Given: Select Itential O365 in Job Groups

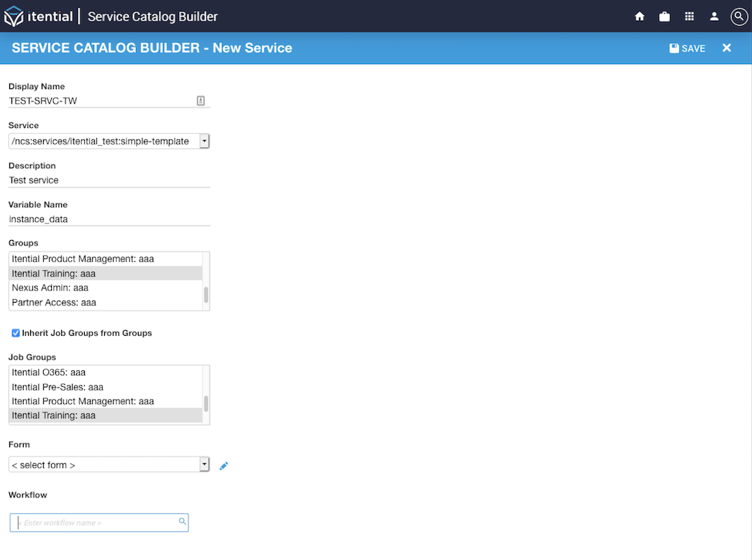Looking at the screenshot, I should tap(106, 372).
